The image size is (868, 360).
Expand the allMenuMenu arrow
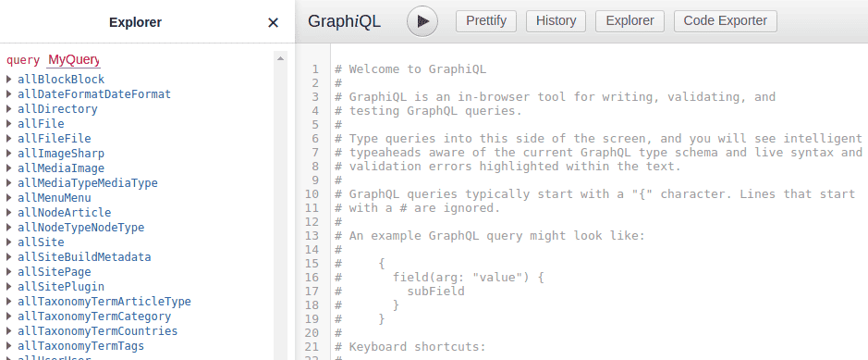(x=9, y=198)
